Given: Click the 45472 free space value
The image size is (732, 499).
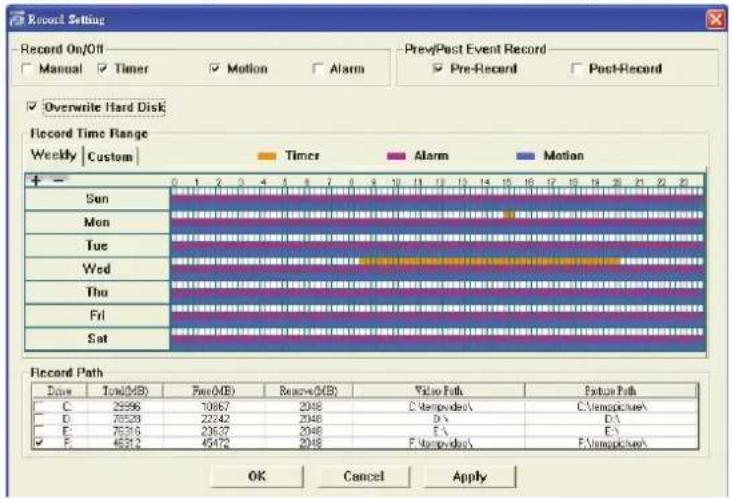Looking at the screenshot, I should (215, 443).
